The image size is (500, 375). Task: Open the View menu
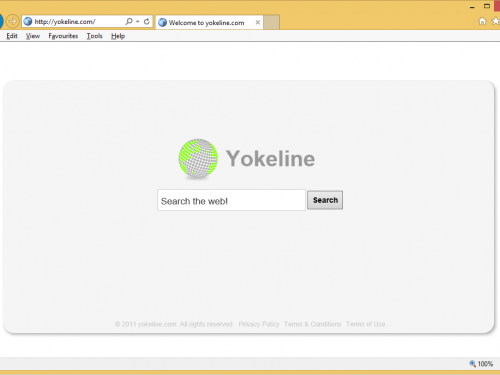point(33,36)
